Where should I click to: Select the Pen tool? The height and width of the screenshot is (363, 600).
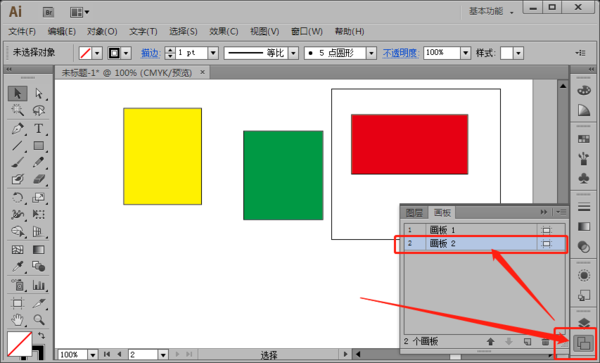(18, 129)
